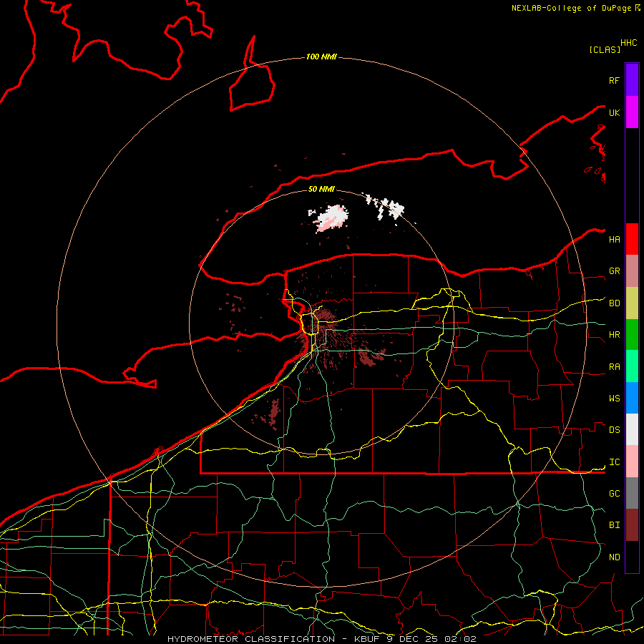Viewport: 644px width, 644px height.
Task: Click the brown biological echo southwest of the radar
Action: (273, 413)
